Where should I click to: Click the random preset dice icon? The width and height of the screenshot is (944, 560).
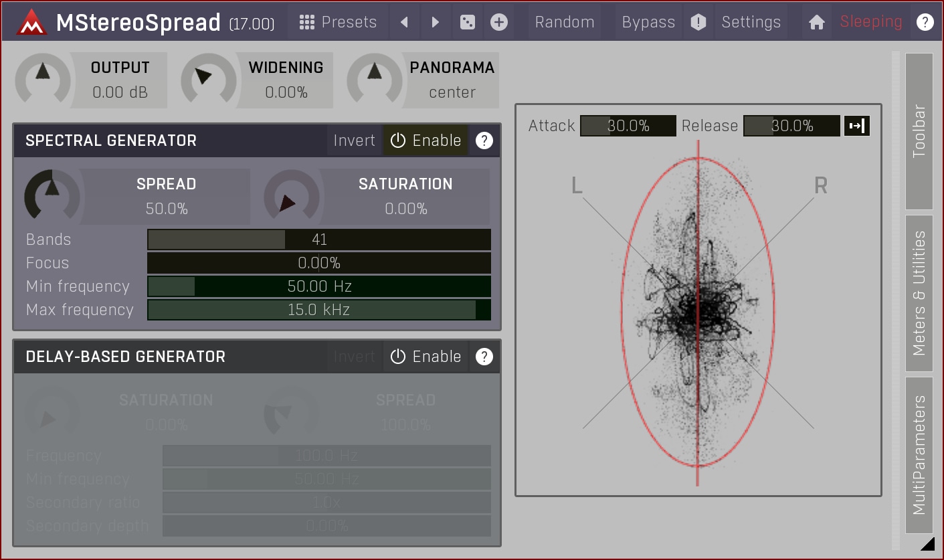(x=467, y=22)
